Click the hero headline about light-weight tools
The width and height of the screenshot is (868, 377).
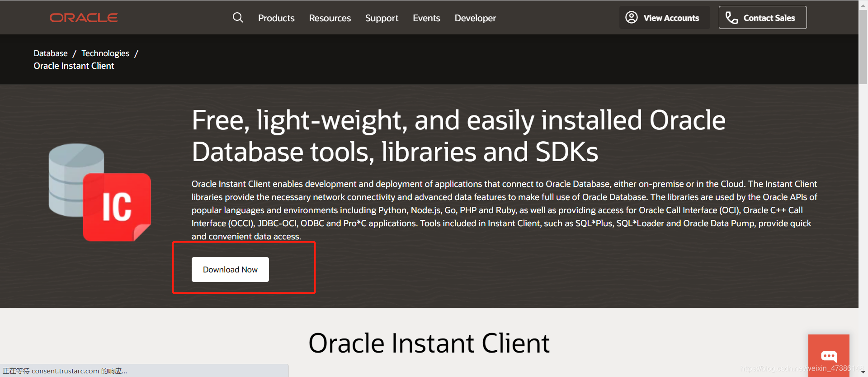(x=458, y=136)
